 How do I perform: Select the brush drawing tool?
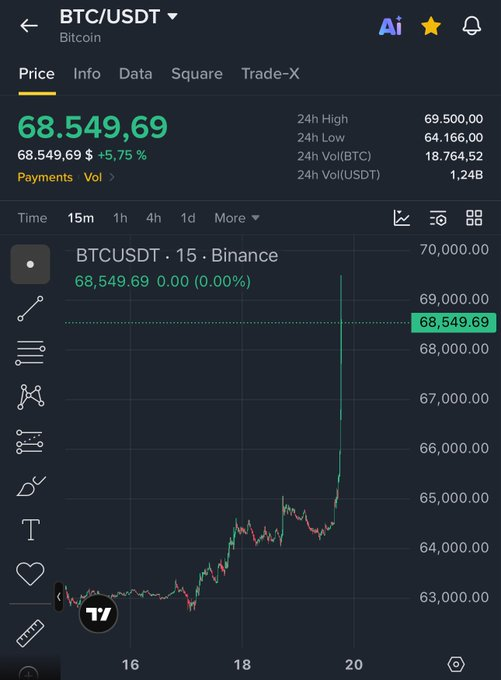[x=31, y=486]
